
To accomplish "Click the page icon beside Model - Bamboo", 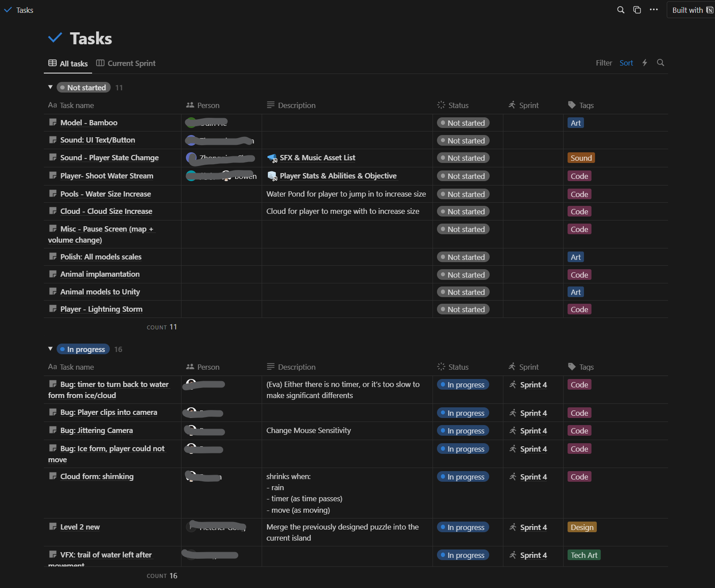I will pyautogui.click(x=53, y=122).
